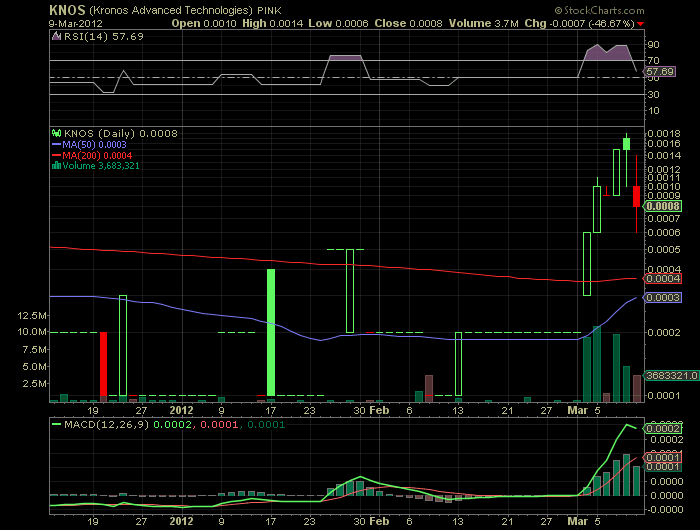Click the Kronos Advanced Technologies company name
The image size is (700, 530).
tap(171, 10)
